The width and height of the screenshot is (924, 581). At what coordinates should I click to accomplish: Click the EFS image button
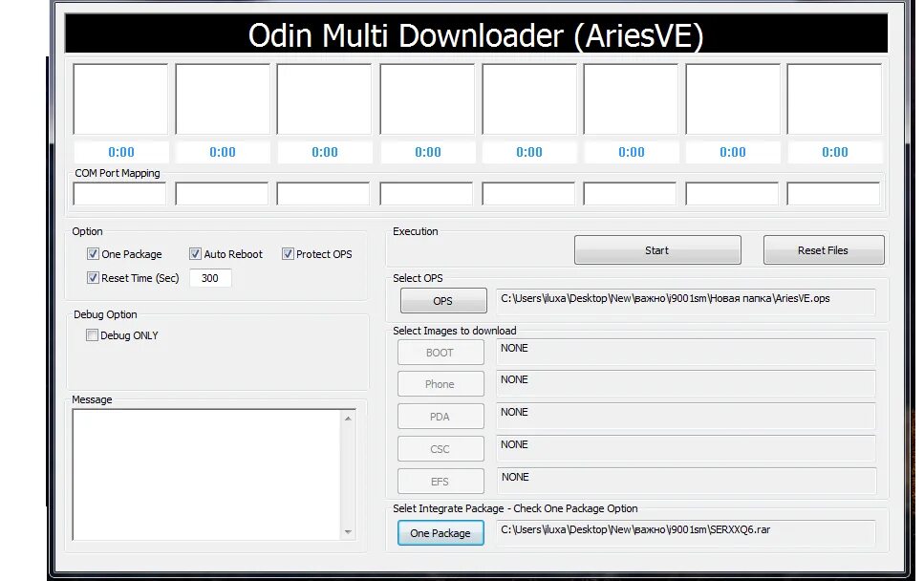441,482
